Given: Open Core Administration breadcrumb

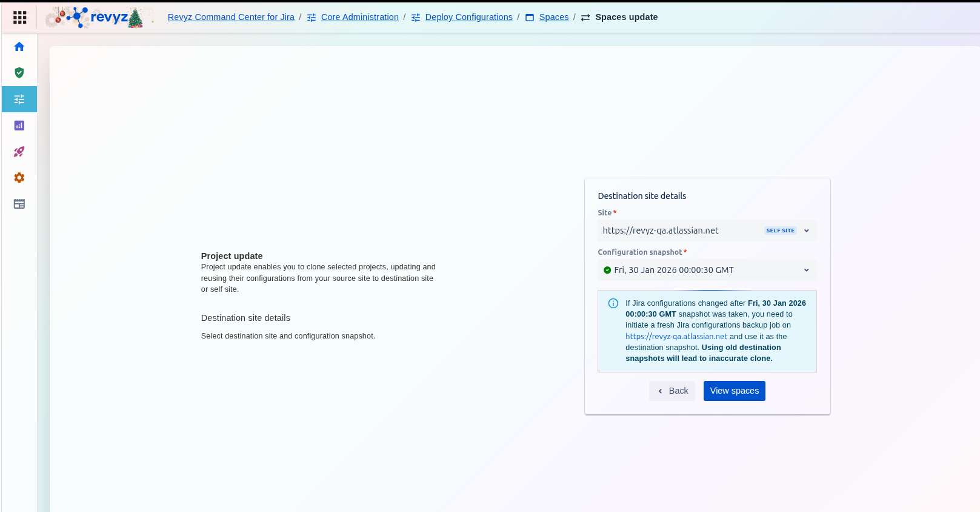Looking at the screenshot, I should (359, 17).
